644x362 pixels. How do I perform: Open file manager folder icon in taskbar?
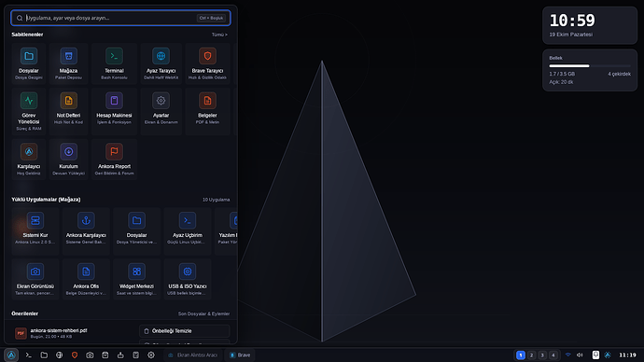pos(44,355)
